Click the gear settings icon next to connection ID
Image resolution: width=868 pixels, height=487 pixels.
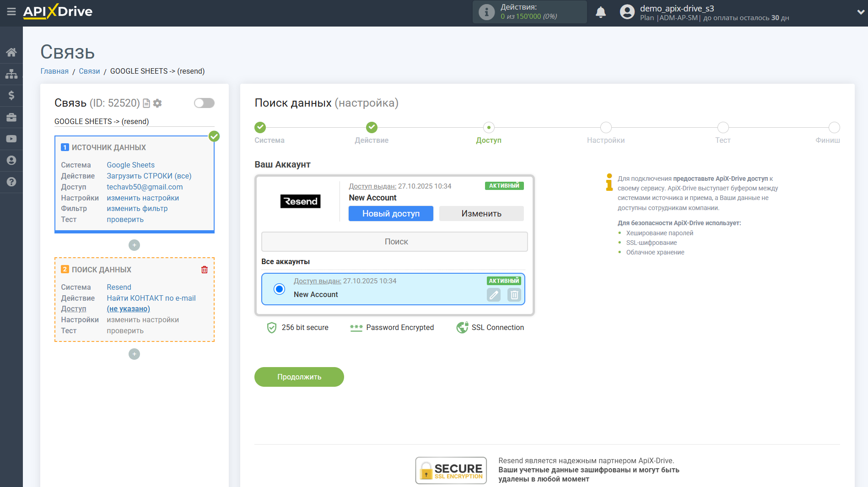coord(158,103)
